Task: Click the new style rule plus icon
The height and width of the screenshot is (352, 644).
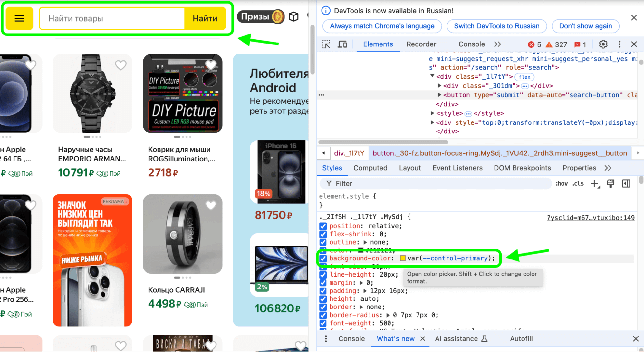Action: point(595,183)
